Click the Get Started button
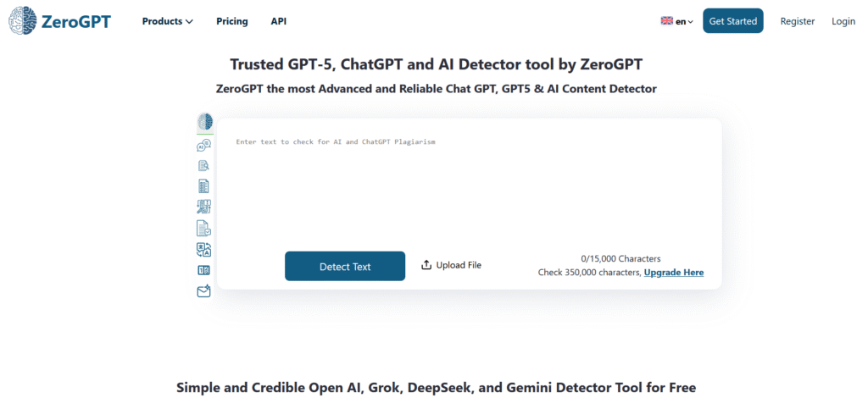Viewport: 868px width, 409px height. pyautogui.click(x=733, y=21)
